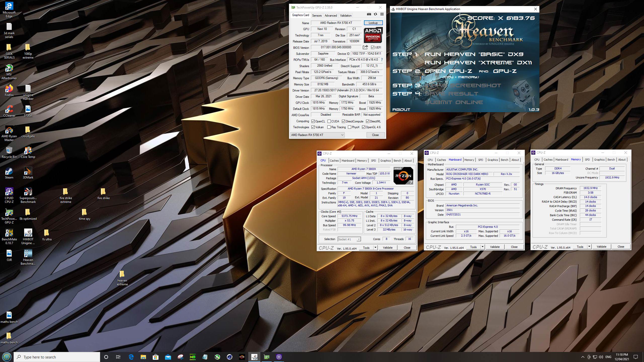
Task: Open AMD Ryzen Master desktop icon
Action: [x=9, y=134]
